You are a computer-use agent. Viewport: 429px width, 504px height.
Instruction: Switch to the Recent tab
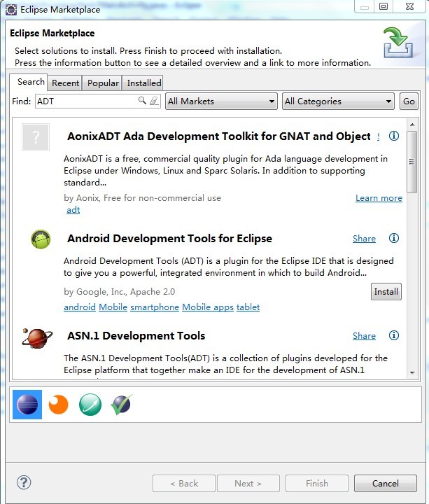coord(65,83)
